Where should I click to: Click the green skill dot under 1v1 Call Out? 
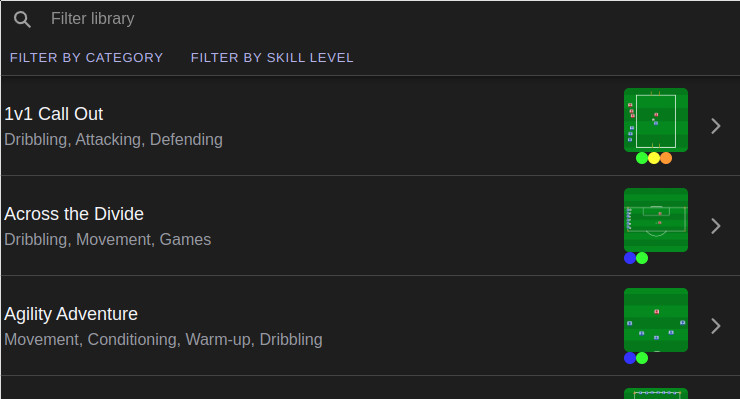click(x=642, y=158)
